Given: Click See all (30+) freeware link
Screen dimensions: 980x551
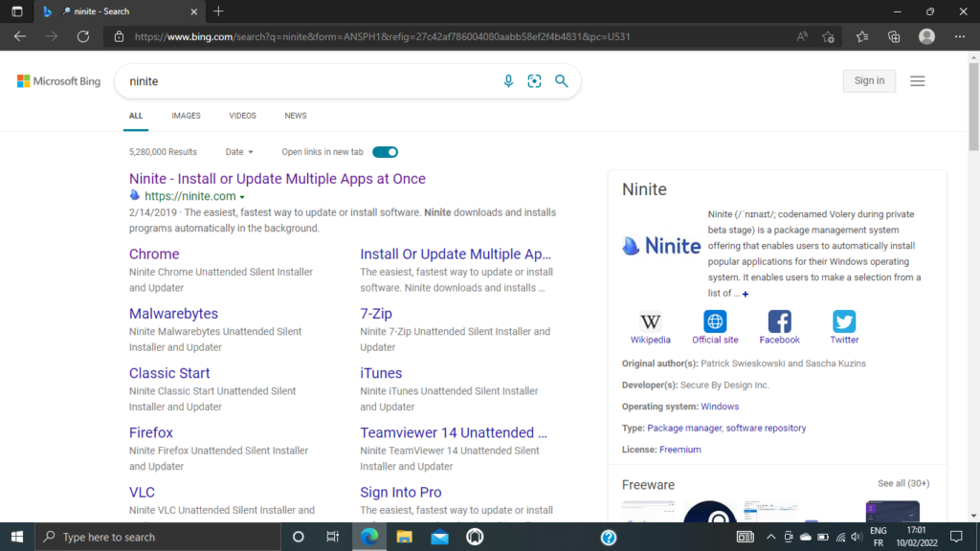Looking at the screenshot, I should (x=903, y=483).
